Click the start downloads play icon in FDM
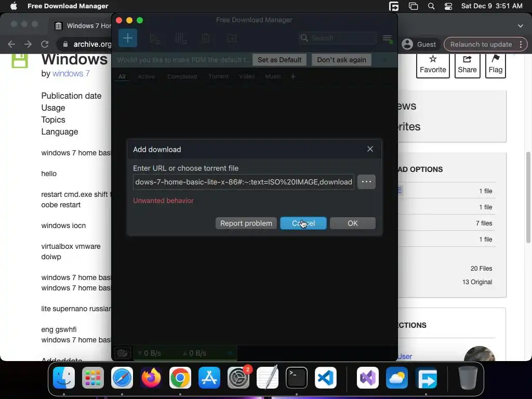Screen dimensions: 532x399 coord(155,38)
